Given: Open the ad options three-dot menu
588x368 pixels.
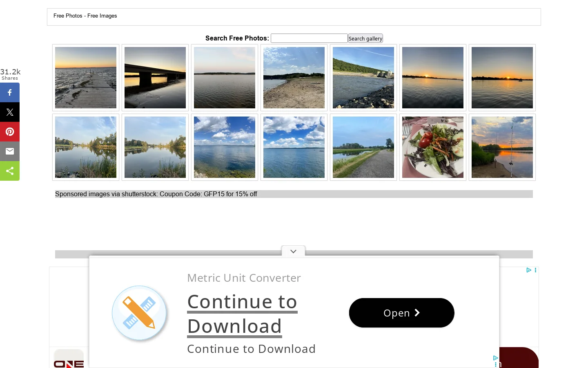Looking at the screenshot, I should click(535, 270).
